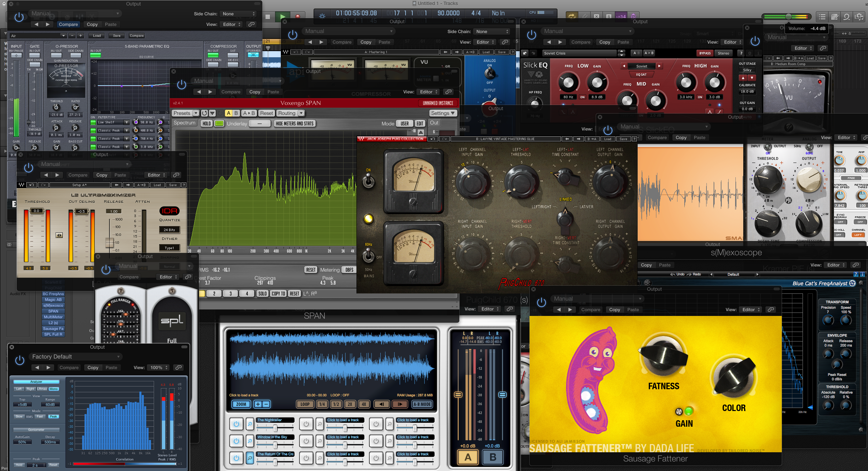
Task: Click the magnifier icon beside Window in the Sky
Action: [x=250, y=441]
